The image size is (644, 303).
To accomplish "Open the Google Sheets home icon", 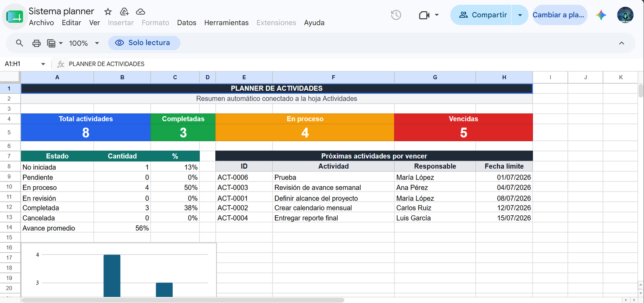I will pos(15,17).
